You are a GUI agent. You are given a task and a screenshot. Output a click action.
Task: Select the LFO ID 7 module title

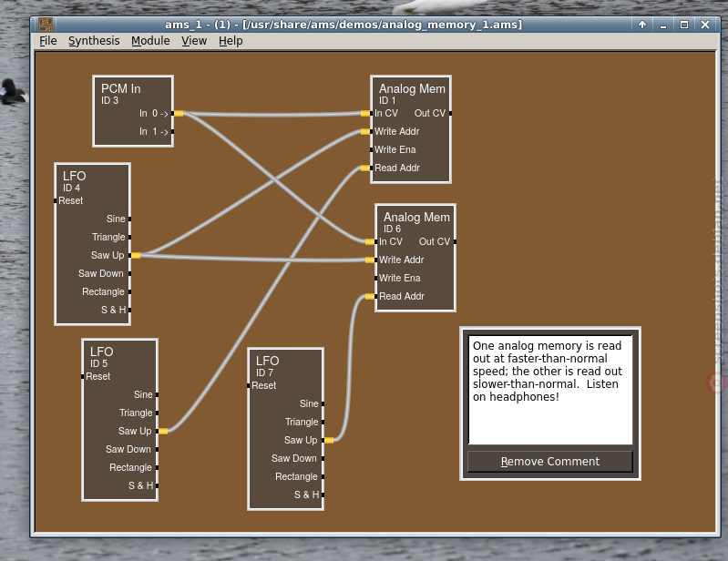tap(268, 361)
